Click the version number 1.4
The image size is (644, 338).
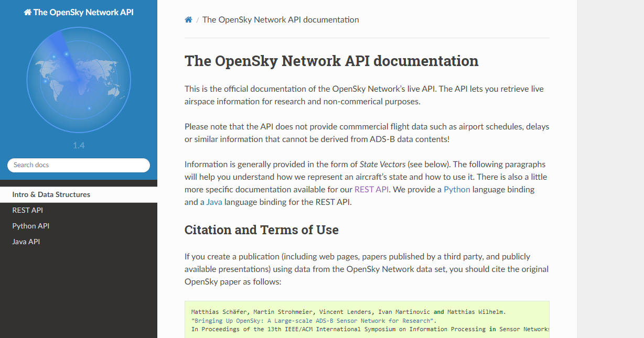tap(79, 145)
